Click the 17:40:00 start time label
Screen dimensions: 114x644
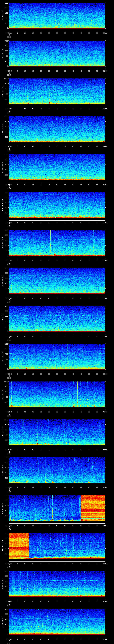pyautogui.click(x=9, y=450)
